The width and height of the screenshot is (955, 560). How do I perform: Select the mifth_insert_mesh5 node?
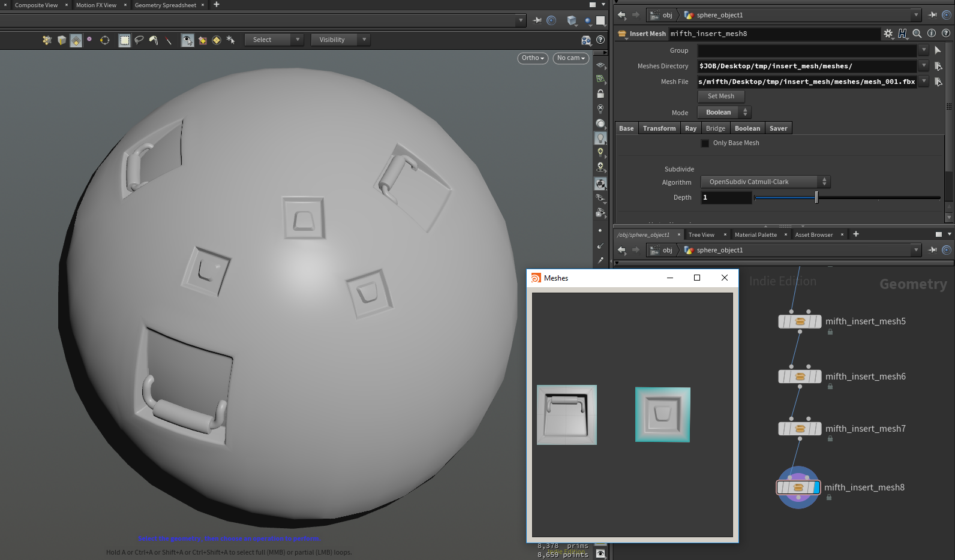800,321
